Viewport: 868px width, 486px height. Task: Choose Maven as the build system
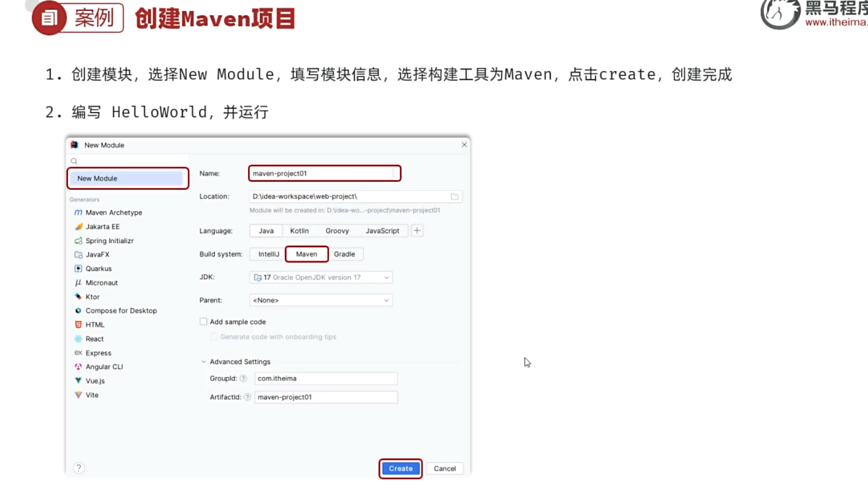(x=306, y=254)
